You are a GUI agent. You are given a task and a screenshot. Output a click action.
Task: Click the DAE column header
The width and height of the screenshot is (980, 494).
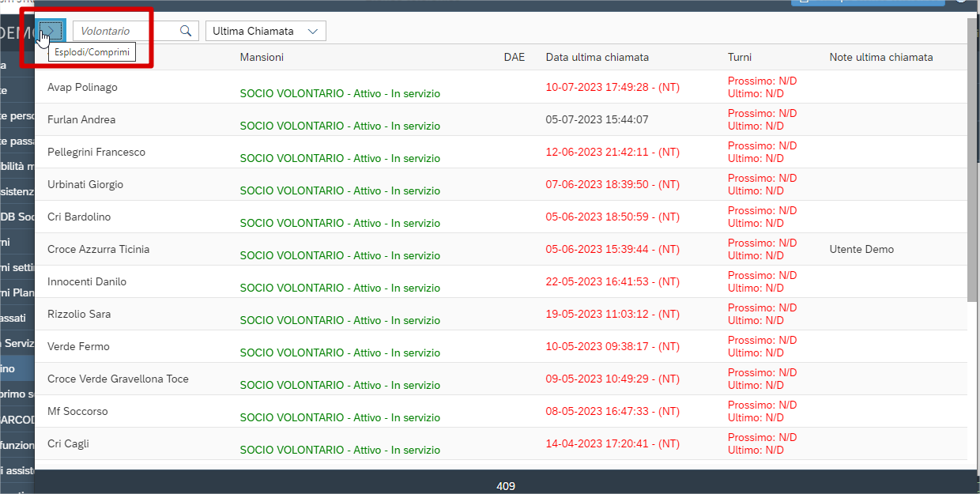[x=514, y=57]
